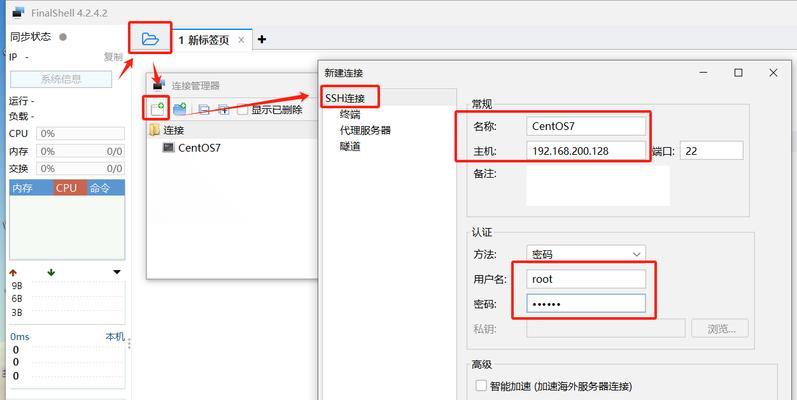This screenshot has width=797, height=400.
Task: Select the 连接 root folder row
Action: pyautogui.click(x=233, y=130)
